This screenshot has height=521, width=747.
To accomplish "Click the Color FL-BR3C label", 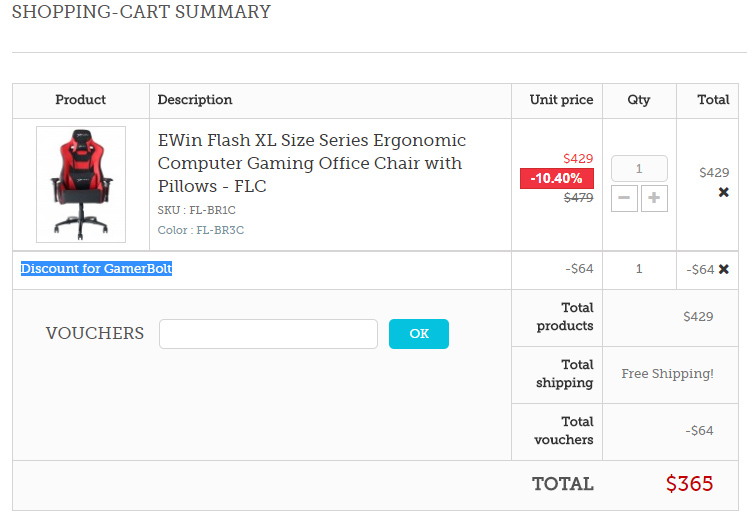I will click(x=200, y=231).
